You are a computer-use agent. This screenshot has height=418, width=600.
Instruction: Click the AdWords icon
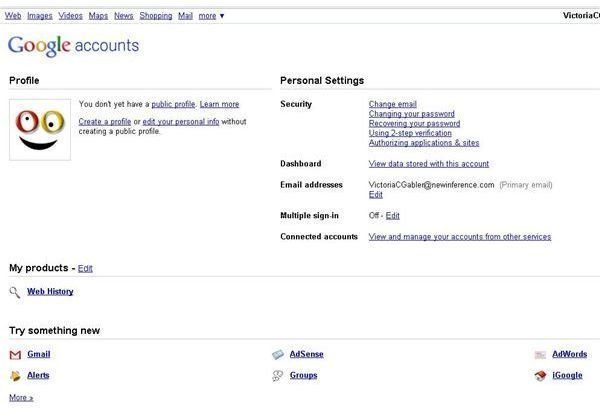tap(540, 354)
